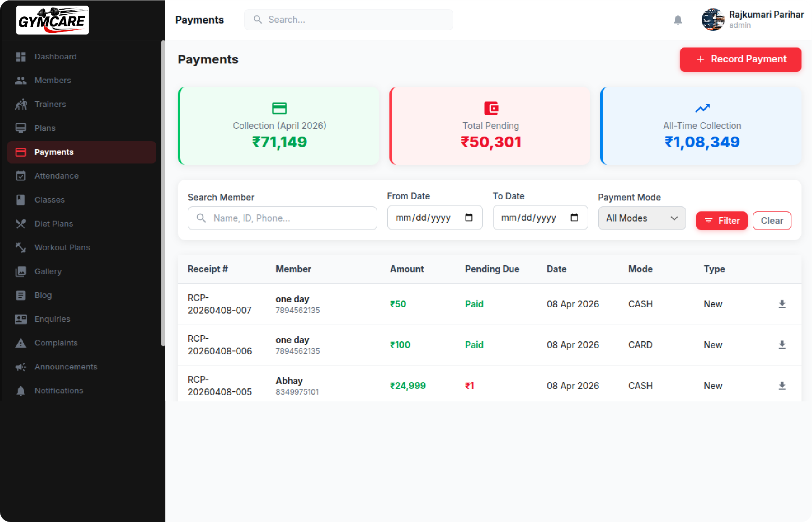The height and width of the screenshot is (522, 812).
Task: Download receipt for Abhay's payment
Action: click(x=782, y=385)
